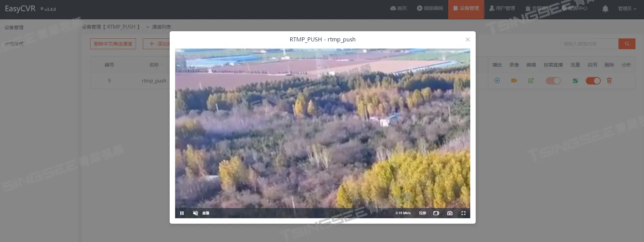Click the 拉伸 stretch button in player
Image resolution: width=644 pixels, height=242 pixels.
coord(422,213)
